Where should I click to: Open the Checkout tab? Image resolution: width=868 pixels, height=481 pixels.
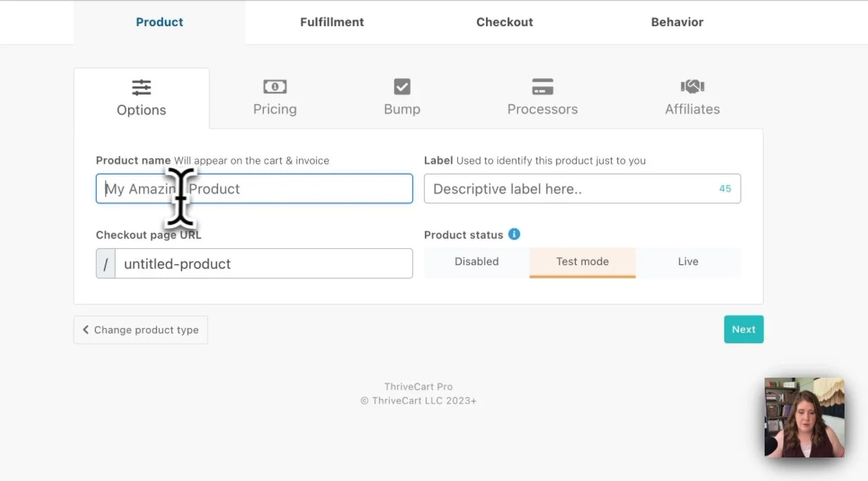click(504, 21)
